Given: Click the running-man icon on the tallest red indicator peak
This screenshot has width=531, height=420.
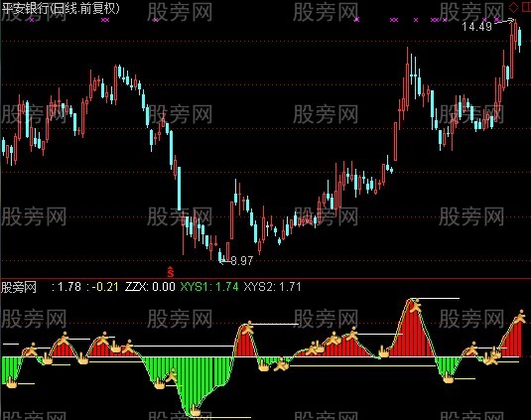Looking at the screenshot, I should [416, 305].
